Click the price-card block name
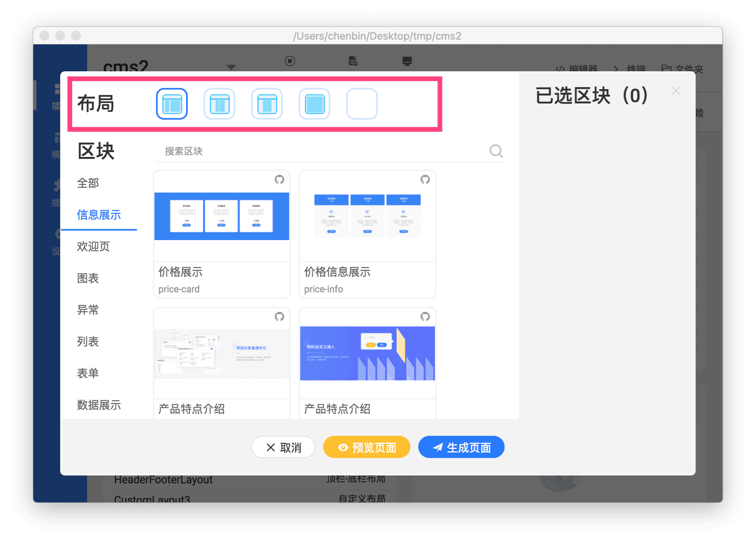 [x=179, y=289]
